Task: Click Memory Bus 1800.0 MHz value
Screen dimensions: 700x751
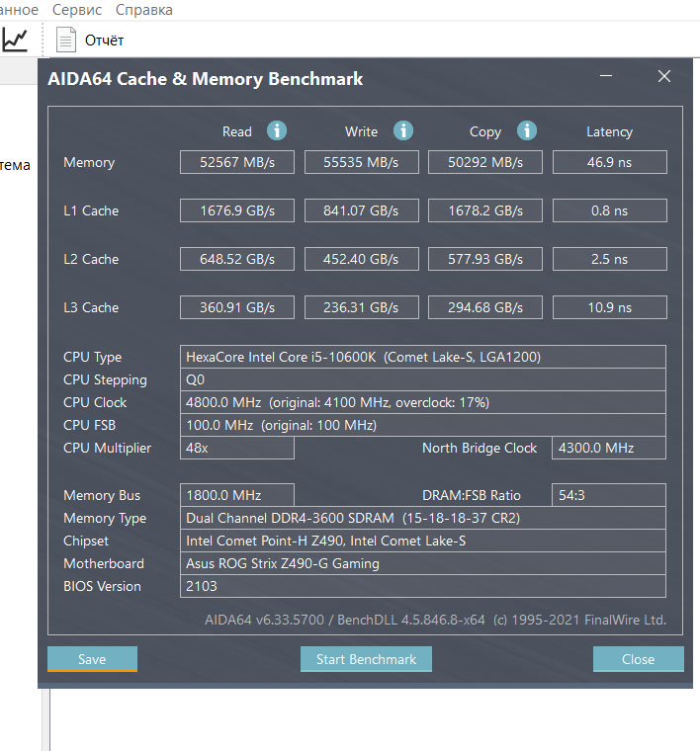Action: [237, 495]
